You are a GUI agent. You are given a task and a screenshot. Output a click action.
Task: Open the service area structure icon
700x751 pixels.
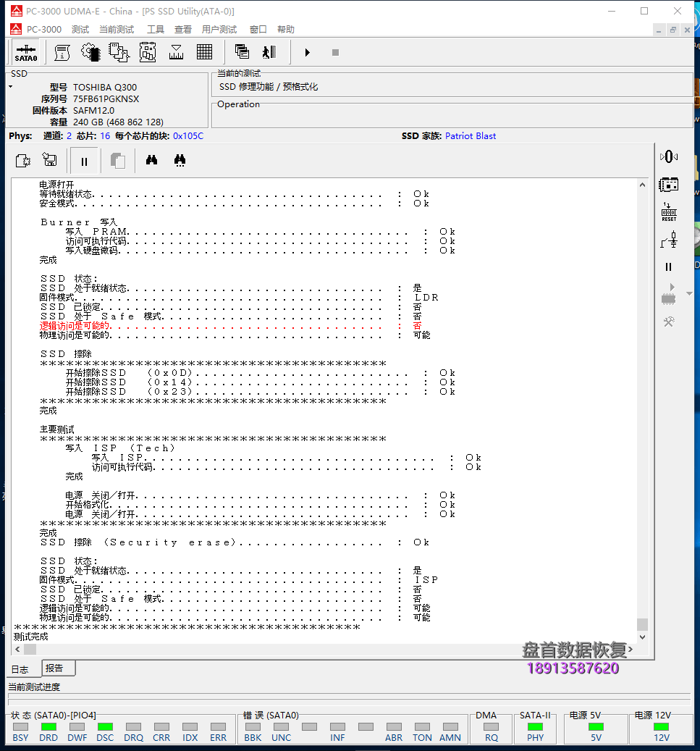[x=148, y=52]
